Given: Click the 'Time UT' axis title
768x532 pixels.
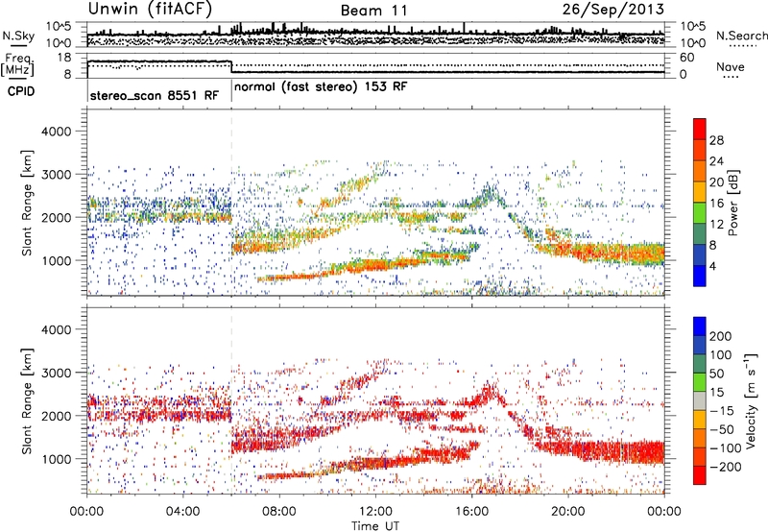Looking at the screenshot, I should (375, 526).
